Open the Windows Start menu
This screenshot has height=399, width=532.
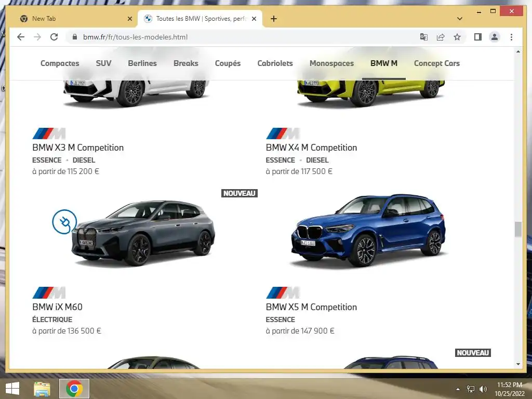(x=12, y=389)
